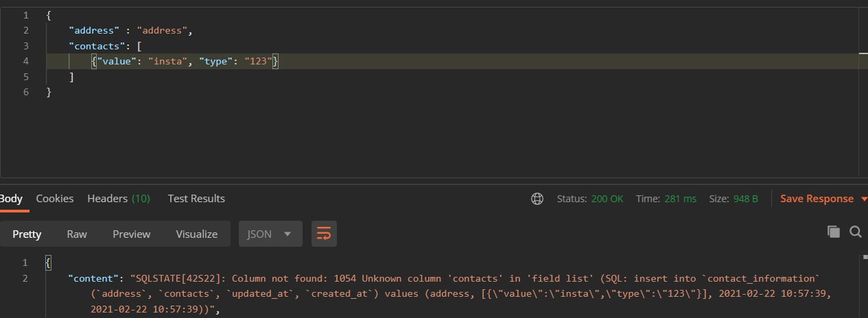This screenshot has height=318, width=868.
Task: Select the Pretty view mode
Action: coord(27,234)
